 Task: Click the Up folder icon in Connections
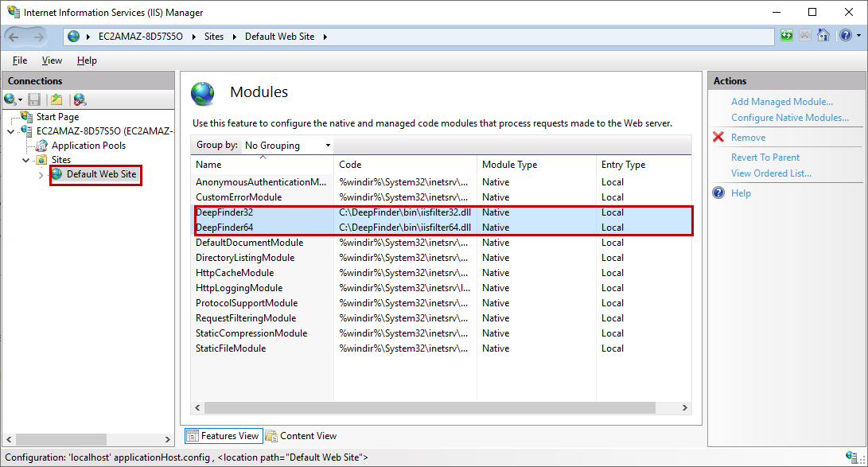56,99
